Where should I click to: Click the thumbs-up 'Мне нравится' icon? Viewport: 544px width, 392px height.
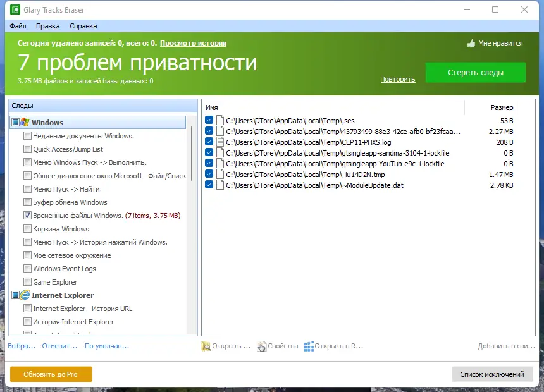[471, 43]
